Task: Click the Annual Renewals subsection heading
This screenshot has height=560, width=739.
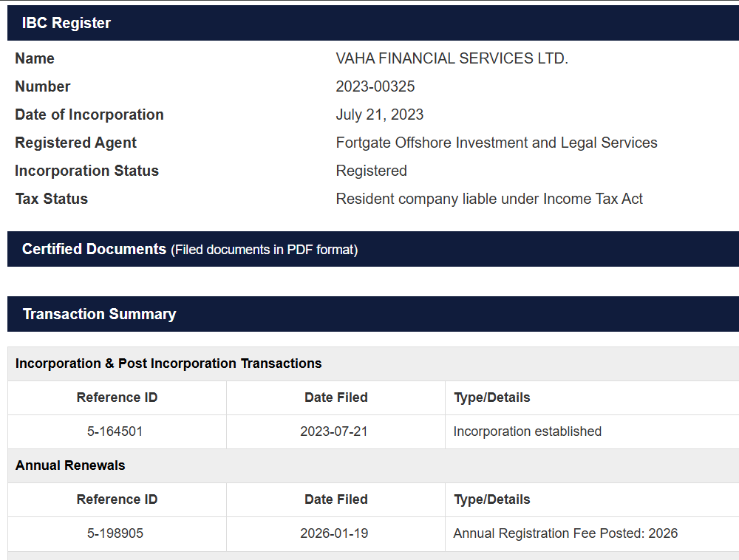Action: 70,465
